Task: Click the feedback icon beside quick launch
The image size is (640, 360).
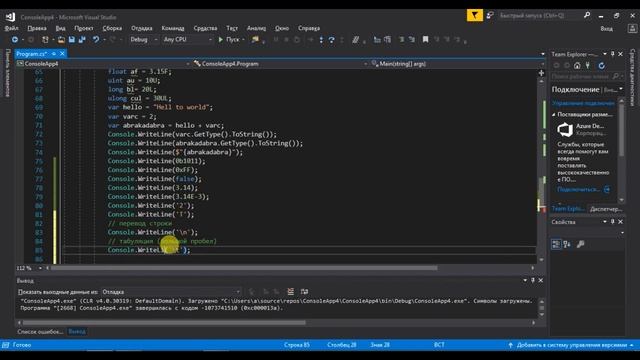Action: click(x=490, y=16)
